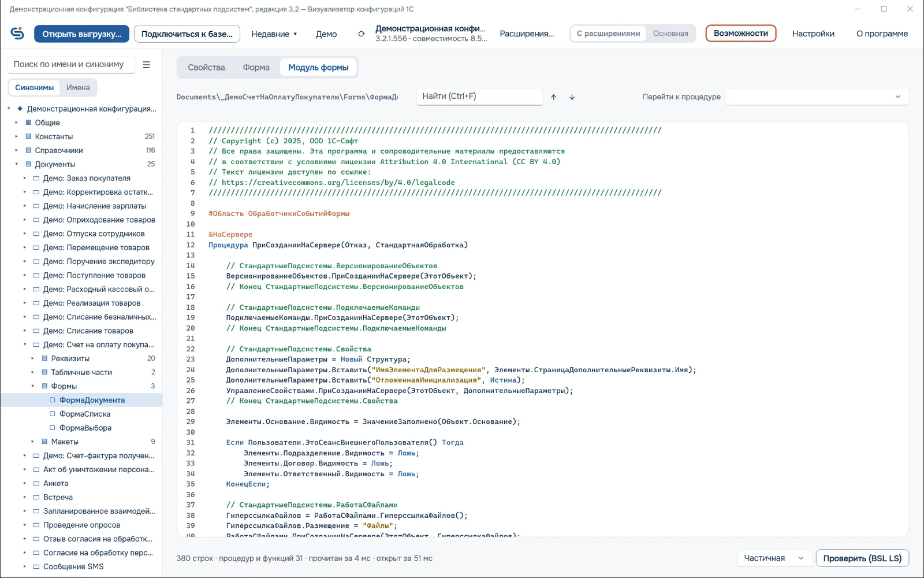Click the configuration root diamond icon

[x=20, y=109]
